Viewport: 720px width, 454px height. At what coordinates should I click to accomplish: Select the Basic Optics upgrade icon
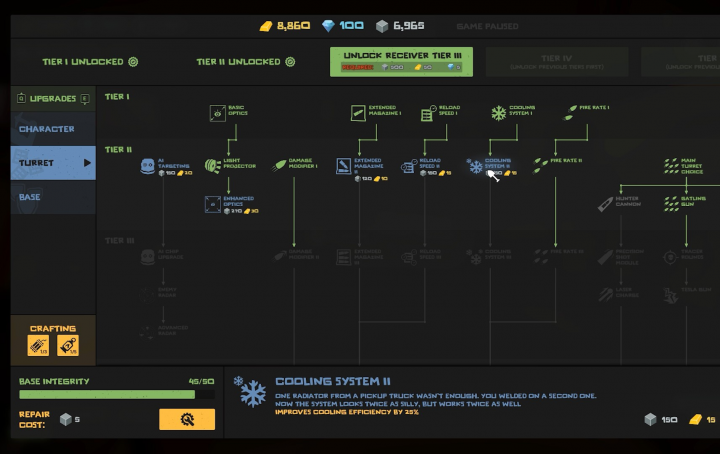(x=217, y=113)
